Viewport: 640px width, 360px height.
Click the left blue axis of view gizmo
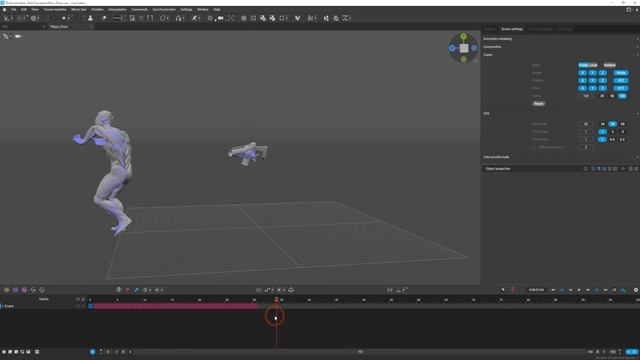click(452, 48)
